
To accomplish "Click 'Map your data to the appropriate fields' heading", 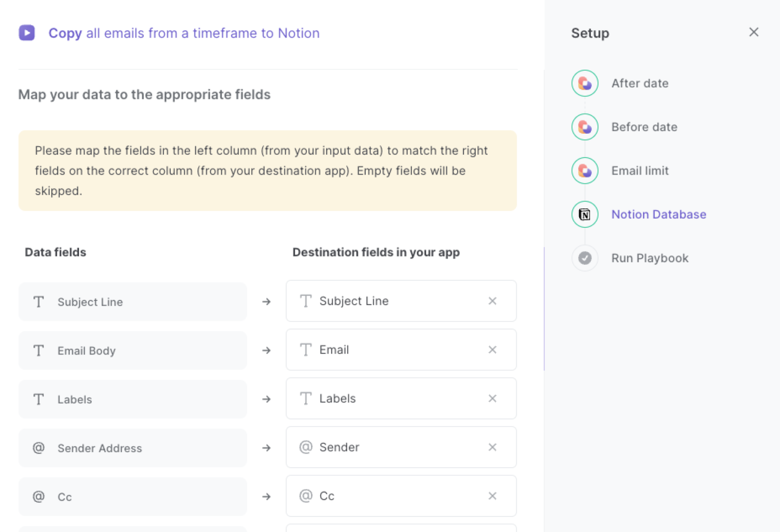I will (x=144, y=95).
